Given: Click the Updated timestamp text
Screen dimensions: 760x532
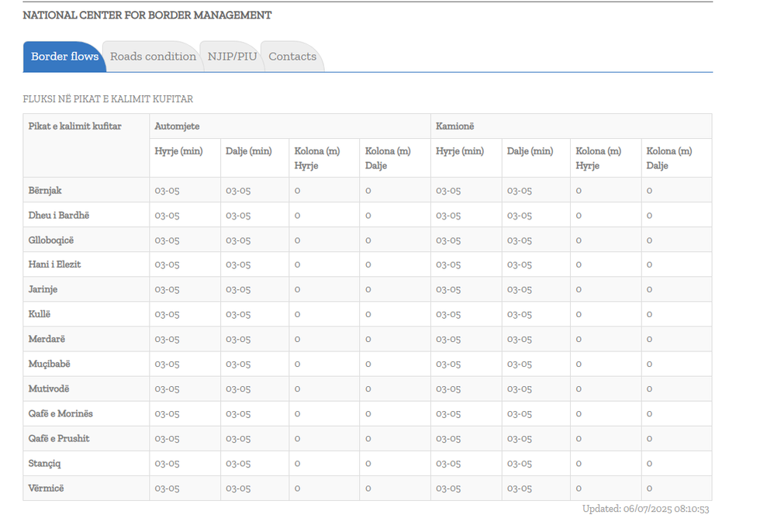Looking at the screenshot, I should click(645, 510).
